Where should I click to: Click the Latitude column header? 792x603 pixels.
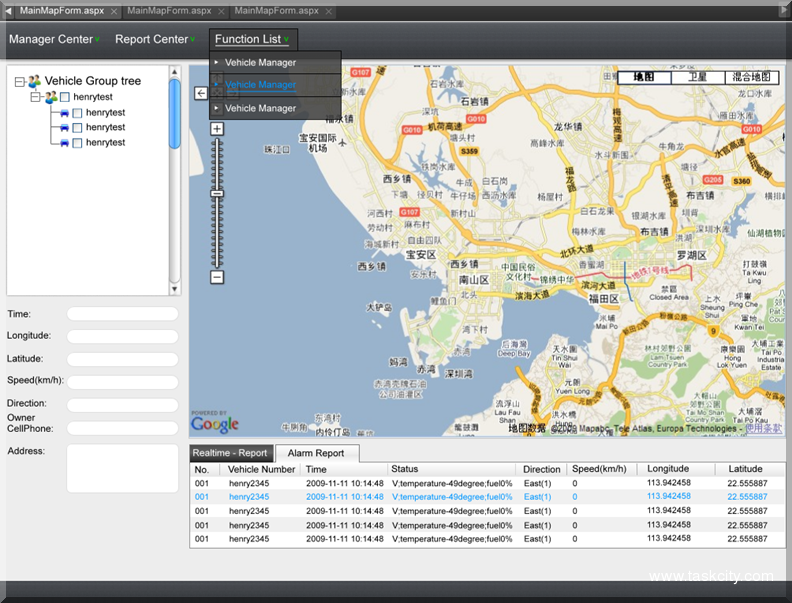[x=745, y=469]
